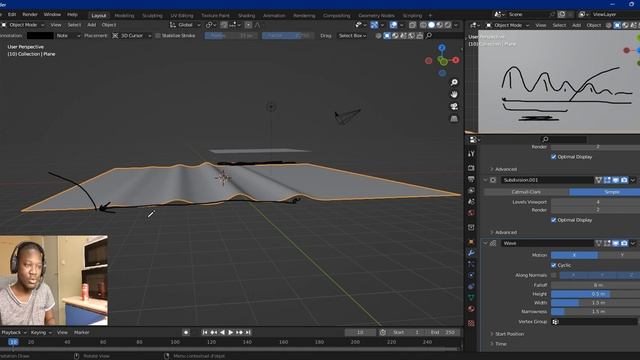
Task: Click the zoom magnifier icon in viewport
Action: pos(454,82)
